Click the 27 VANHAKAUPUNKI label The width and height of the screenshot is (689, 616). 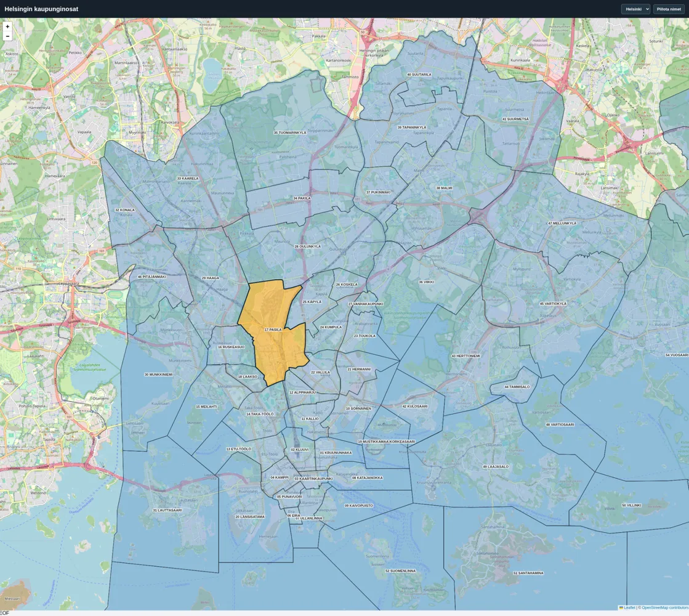(366, 304)
